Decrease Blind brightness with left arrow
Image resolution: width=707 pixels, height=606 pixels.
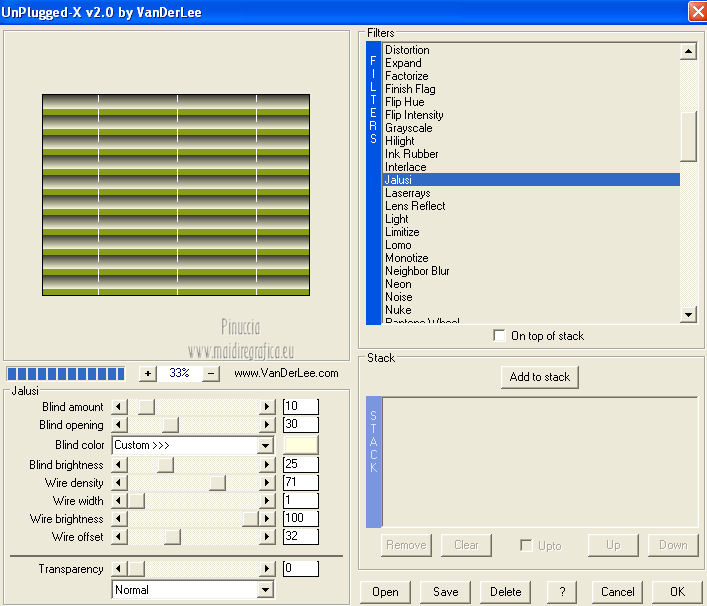pyautogui.click(x=119, y=464)
